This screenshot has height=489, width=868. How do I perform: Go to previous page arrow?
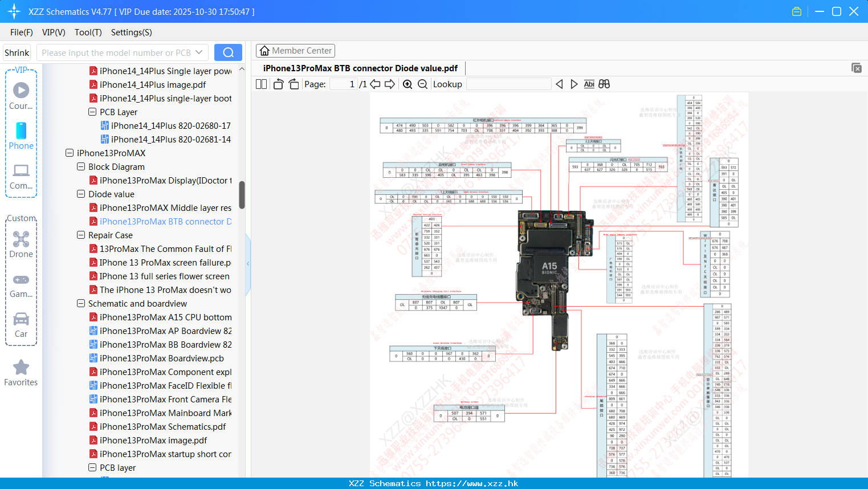click(375, 84)
